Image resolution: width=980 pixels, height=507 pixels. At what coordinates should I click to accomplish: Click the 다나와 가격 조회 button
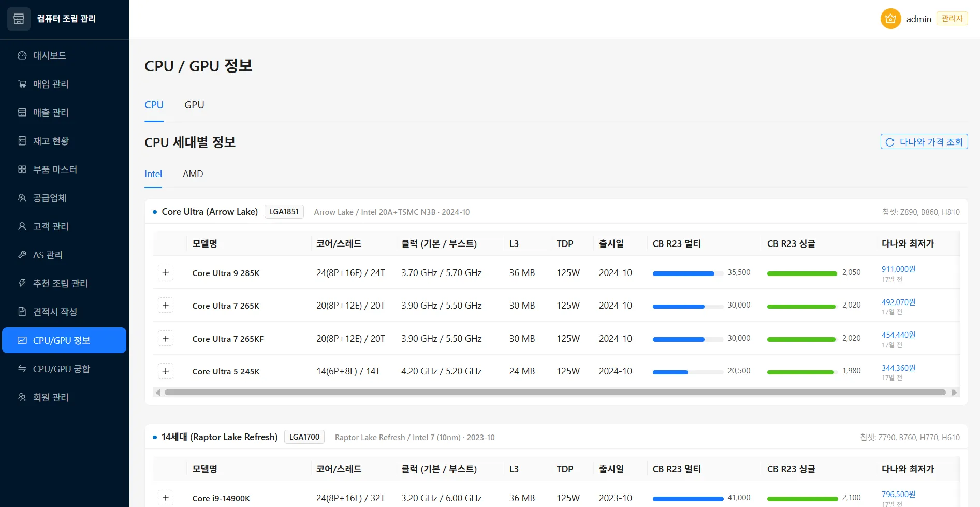tap(924, 142)
